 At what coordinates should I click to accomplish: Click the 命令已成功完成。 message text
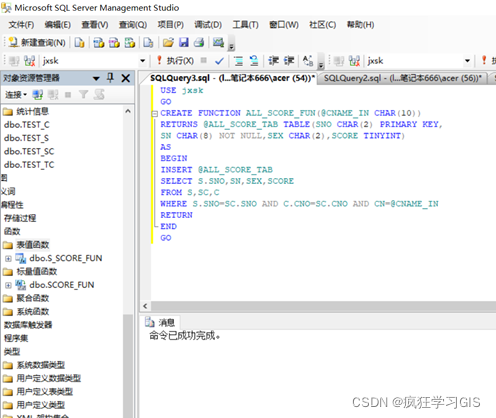185,335
